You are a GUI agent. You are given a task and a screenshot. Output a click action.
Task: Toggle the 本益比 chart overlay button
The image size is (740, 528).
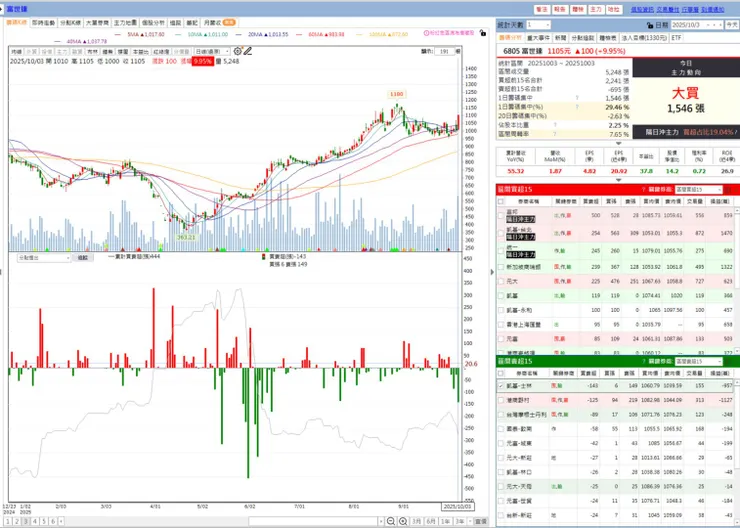click(x=140, y=51)
